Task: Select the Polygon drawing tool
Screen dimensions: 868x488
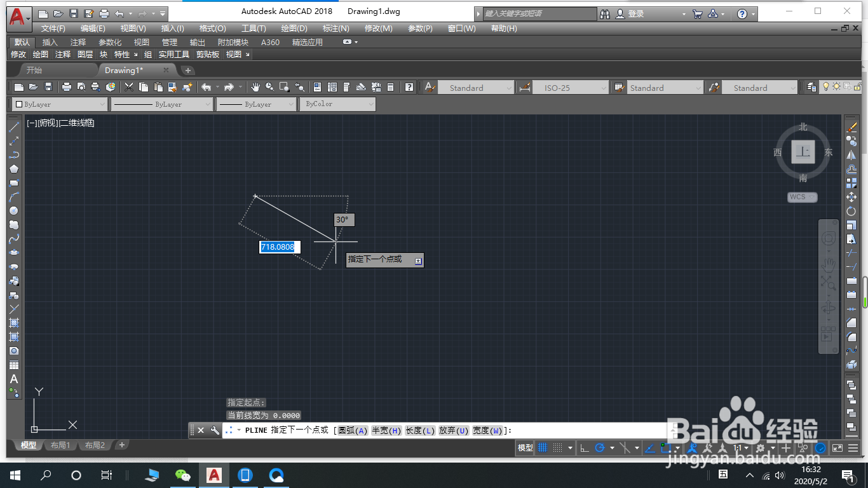Action: pyautogui.click(x=14, y=169)
